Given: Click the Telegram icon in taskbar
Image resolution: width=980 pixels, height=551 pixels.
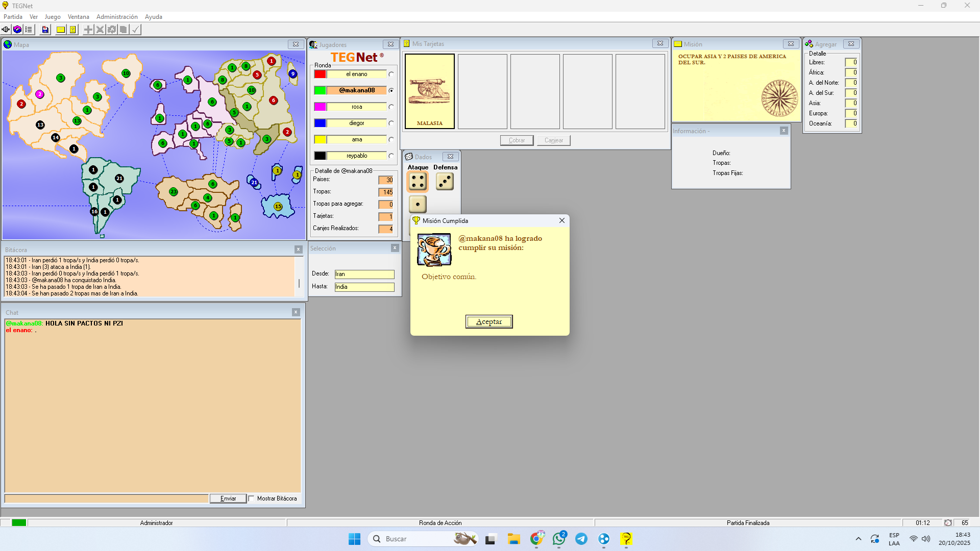Looking at the screenshot, I should [x=581, y=539].
